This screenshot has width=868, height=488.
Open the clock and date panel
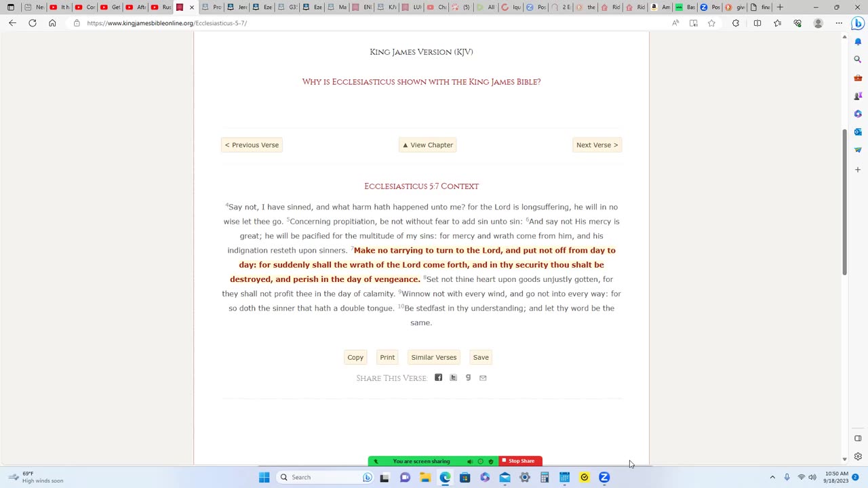point(837,477)
